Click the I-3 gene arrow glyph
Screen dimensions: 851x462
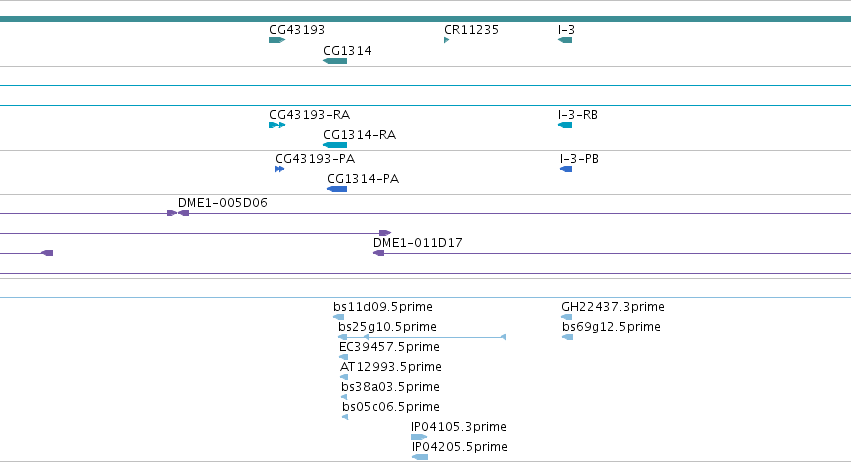click(x=565, y=40)
